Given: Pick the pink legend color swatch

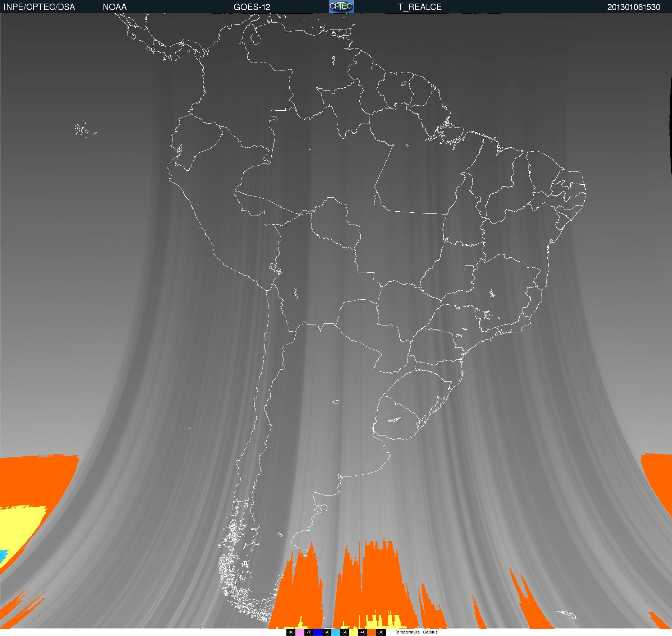Looking at the screenshot, I should tap(300, 632).
